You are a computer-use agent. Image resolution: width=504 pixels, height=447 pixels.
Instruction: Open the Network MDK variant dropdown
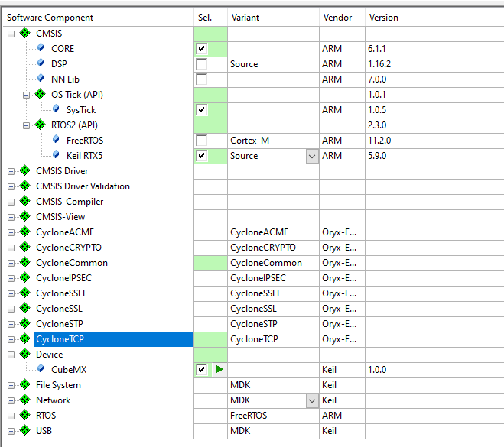pos(311,400)
